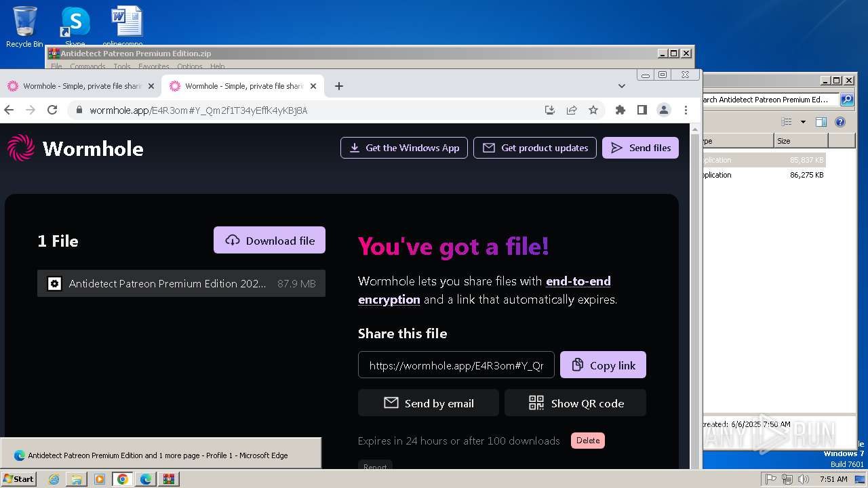Open Tools menu in the WinRAR window

(122, 66)
